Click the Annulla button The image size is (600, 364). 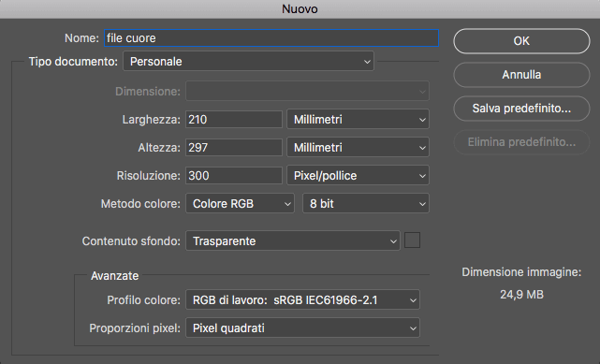[x=521, y=75]
